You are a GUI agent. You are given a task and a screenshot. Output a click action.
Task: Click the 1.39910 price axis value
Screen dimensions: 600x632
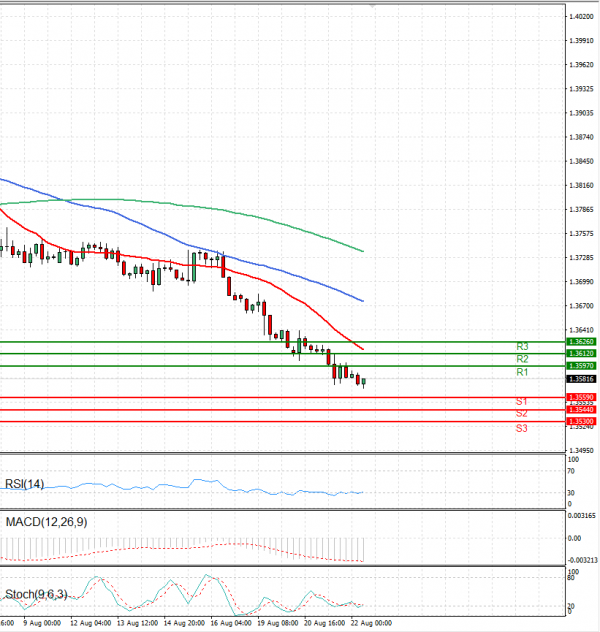581,41
